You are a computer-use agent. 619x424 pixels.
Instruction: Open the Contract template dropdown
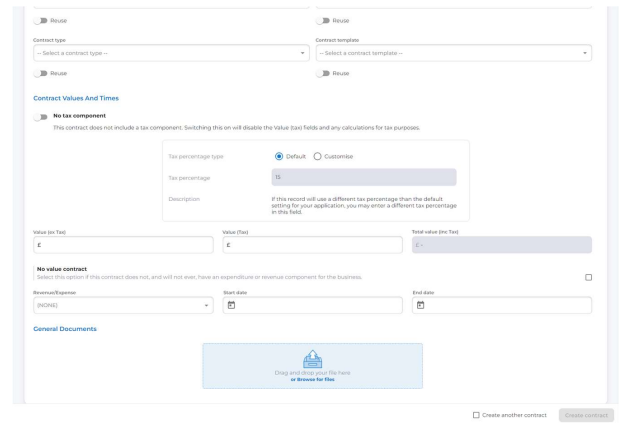click(453, 52)
